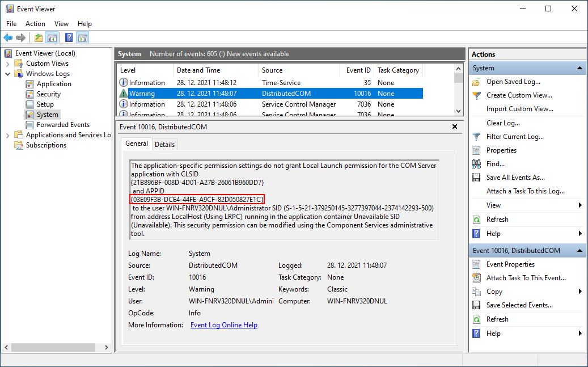
Task: Select the Time-Service event 35 row
Action: click(x=270, y=83)
